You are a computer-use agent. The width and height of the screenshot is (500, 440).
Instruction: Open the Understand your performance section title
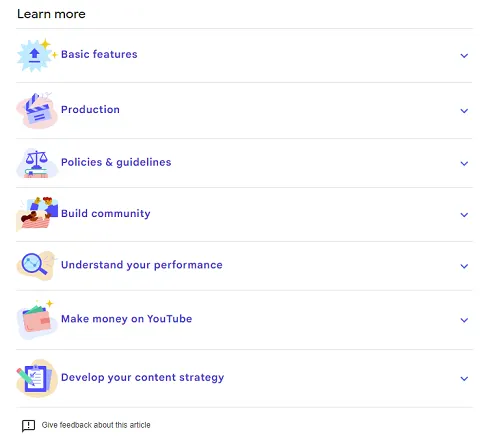pos(142,265)
